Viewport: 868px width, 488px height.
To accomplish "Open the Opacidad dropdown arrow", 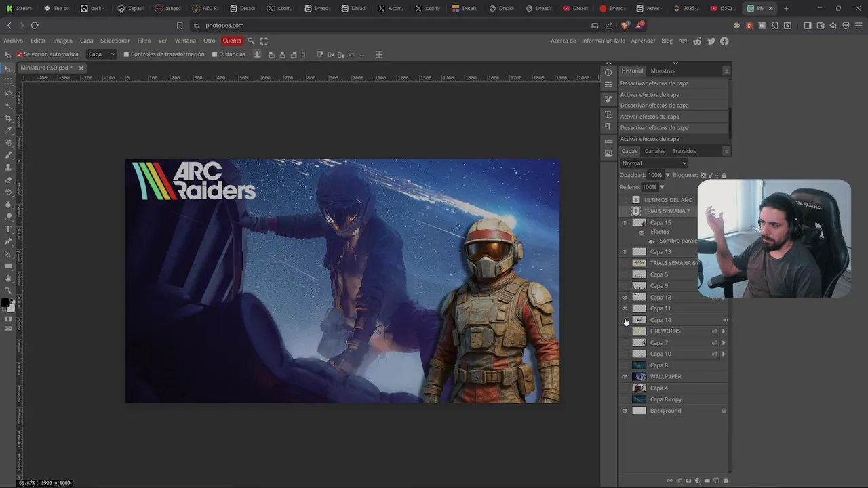I will click(667, 175).
